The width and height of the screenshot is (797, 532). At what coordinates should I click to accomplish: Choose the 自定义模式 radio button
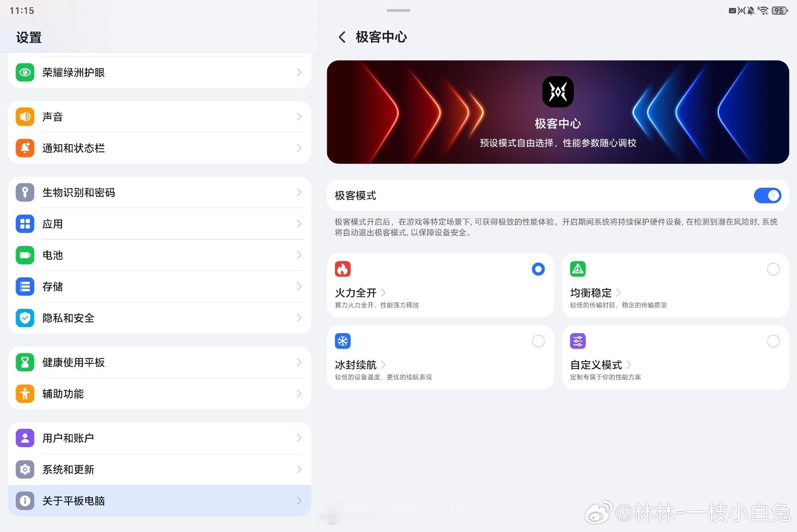[773, 341]
